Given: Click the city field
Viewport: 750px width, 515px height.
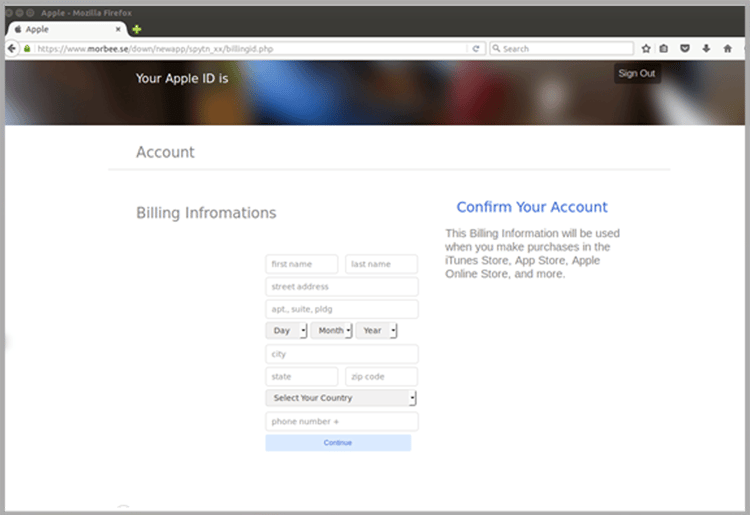Looking at the screenshot, I should tap(342, 354).
